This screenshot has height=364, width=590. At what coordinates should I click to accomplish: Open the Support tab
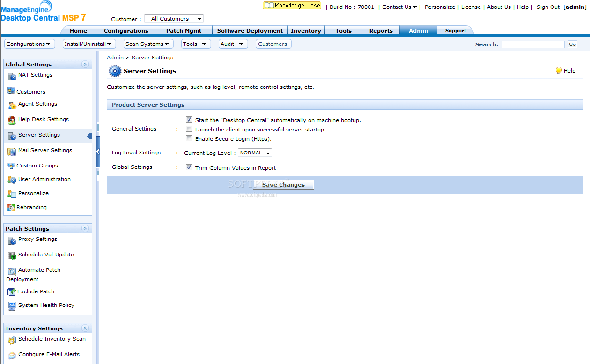tap(456, 30)
